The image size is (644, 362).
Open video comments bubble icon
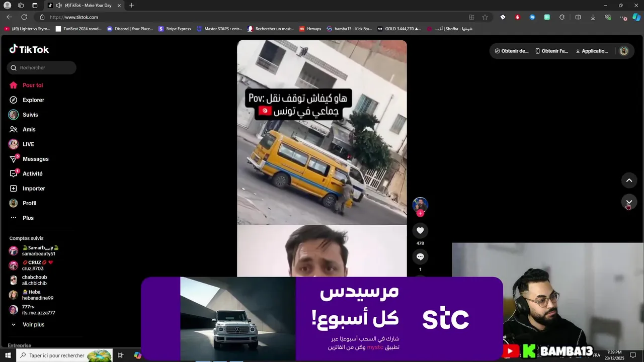click(x=420, y=257)
